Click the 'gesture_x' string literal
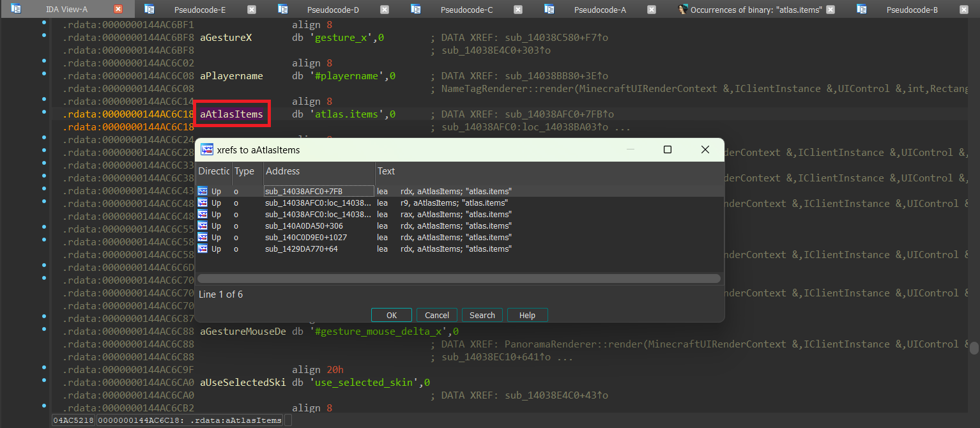 tap(341, 38)
